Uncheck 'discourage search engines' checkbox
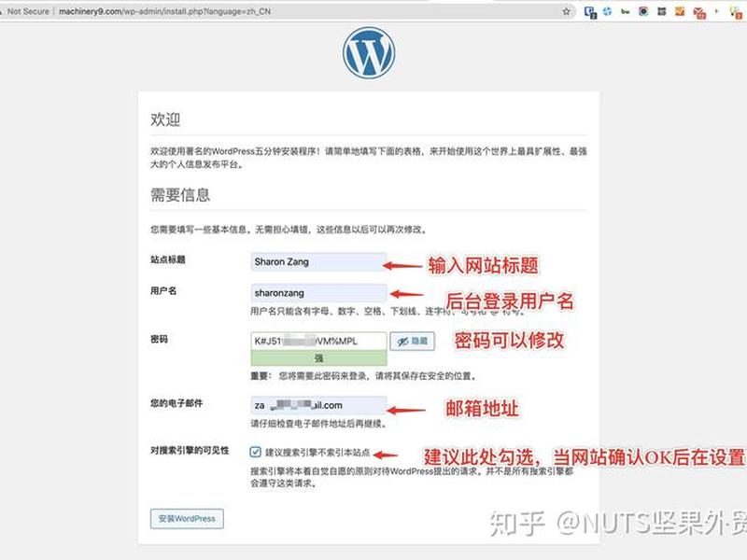The width and height of the screenshot is (747, 560). pos(255,452)
